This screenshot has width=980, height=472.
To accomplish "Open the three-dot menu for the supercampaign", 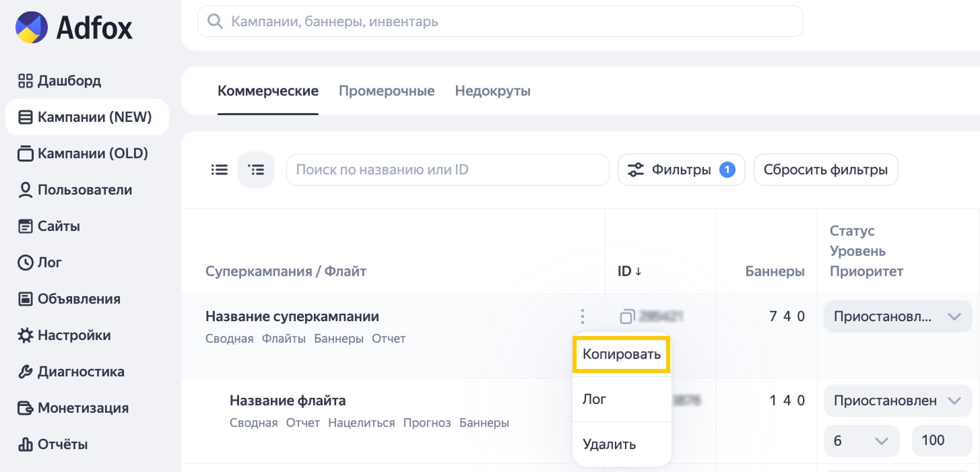I will click(583, 316).
